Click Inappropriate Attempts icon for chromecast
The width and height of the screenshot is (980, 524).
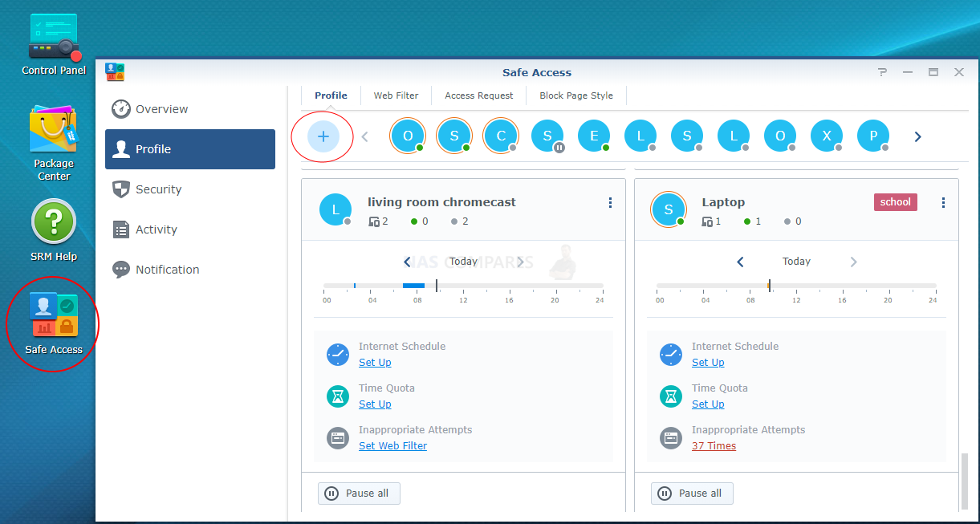tap(338, 438)
